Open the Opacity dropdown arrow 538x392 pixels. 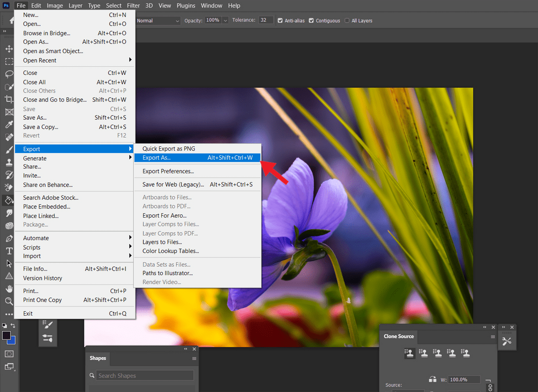[x=225, y=20]
